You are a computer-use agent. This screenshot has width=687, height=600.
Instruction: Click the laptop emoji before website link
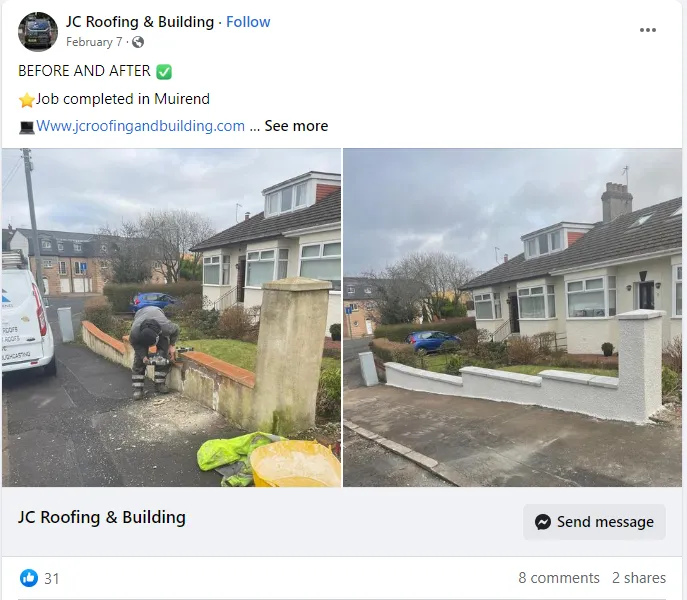click(26, 128)
